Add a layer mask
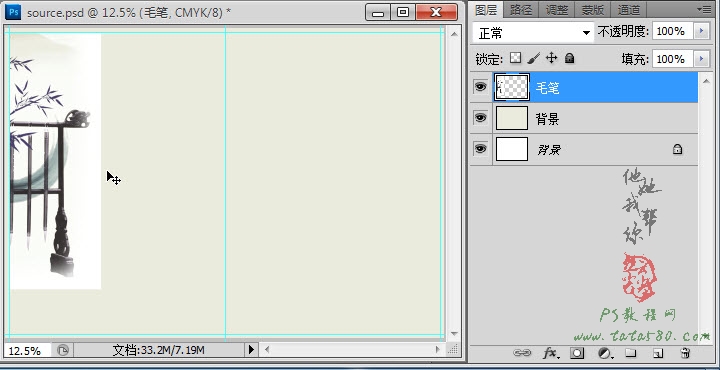Image resolution: width=720 pixels, height=370 pixels. 577,353
